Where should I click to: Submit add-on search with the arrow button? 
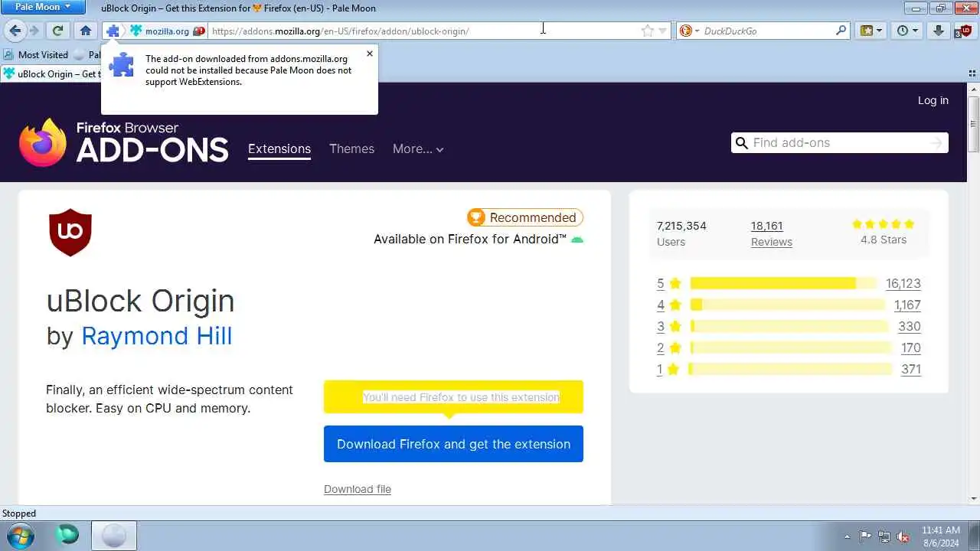(x=936, y=143)
